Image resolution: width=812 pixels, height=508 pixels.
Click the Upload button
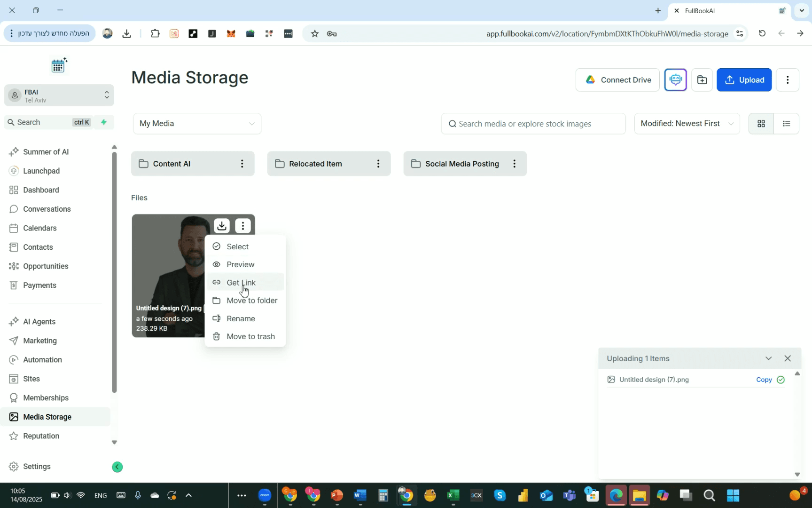point(744,80)
